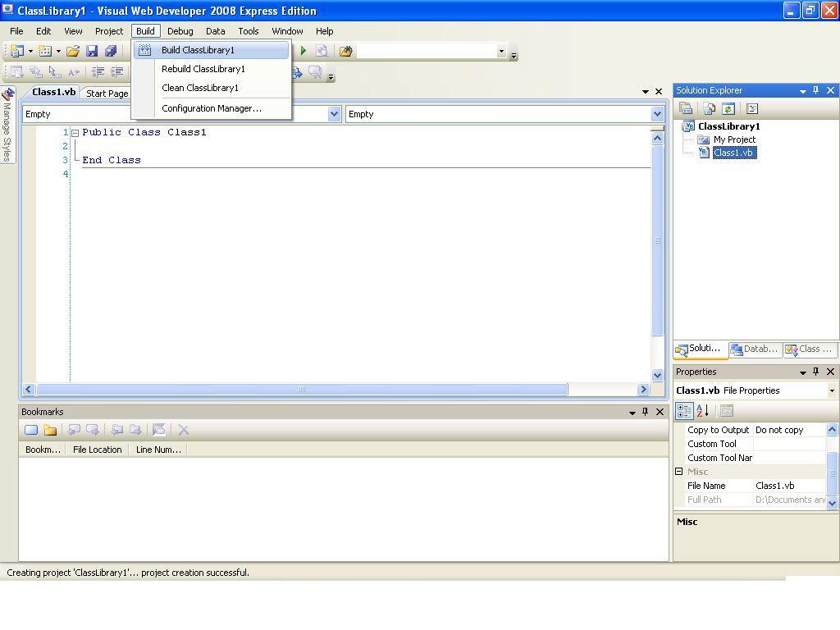Click Next Bookmark icon in Bookmarks toolbar
Screen dimensions: 840x630
pyautogui.click(x=93, y=430)
